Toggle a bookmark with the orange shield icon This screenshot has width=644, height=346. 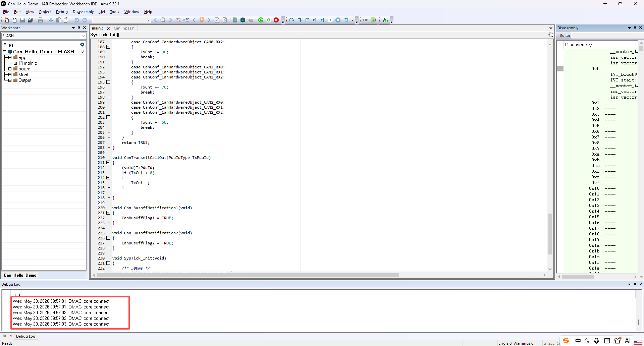(x=202, y=20)
